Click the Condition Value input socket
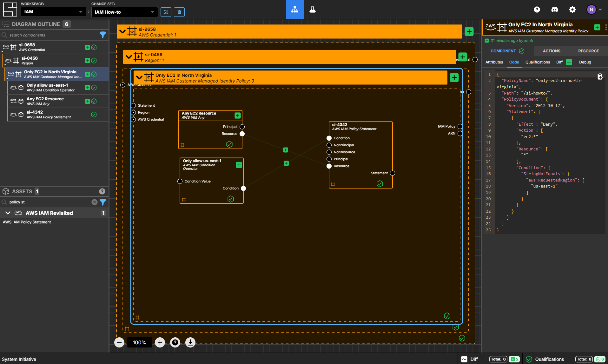The image size is (608, 364). (180, 181)
